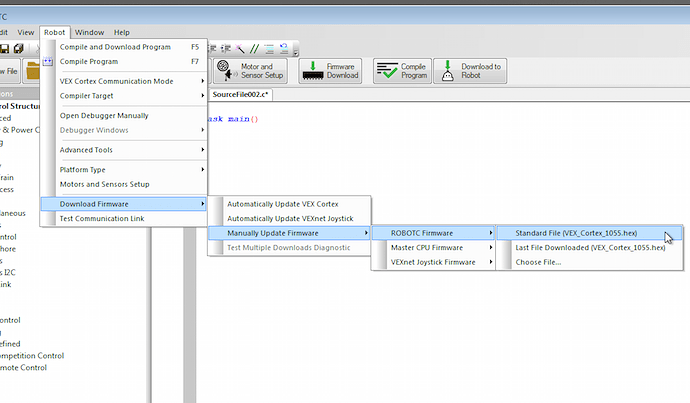Click the 'Remote Control' sidebar item
Image resolution: width=690 pixels, height=403 pixels.
click(x=23, y=367)
